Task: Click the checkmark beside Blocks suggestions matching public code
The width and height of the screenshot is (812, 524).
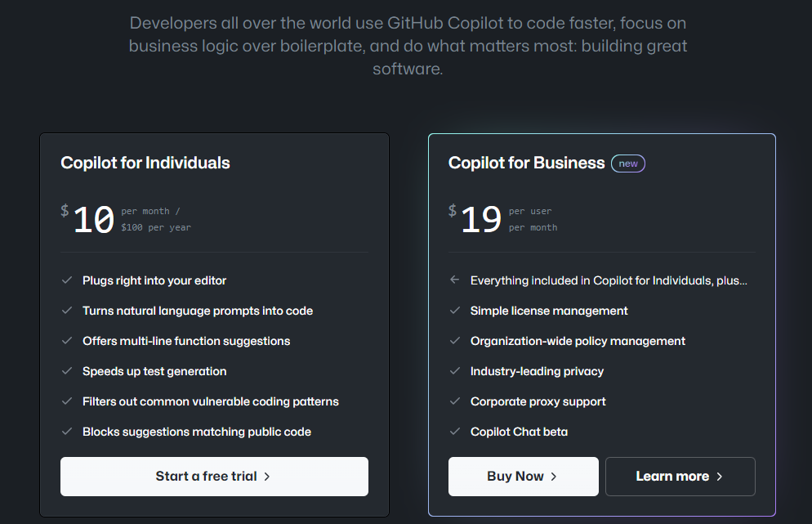Action: 67,432
